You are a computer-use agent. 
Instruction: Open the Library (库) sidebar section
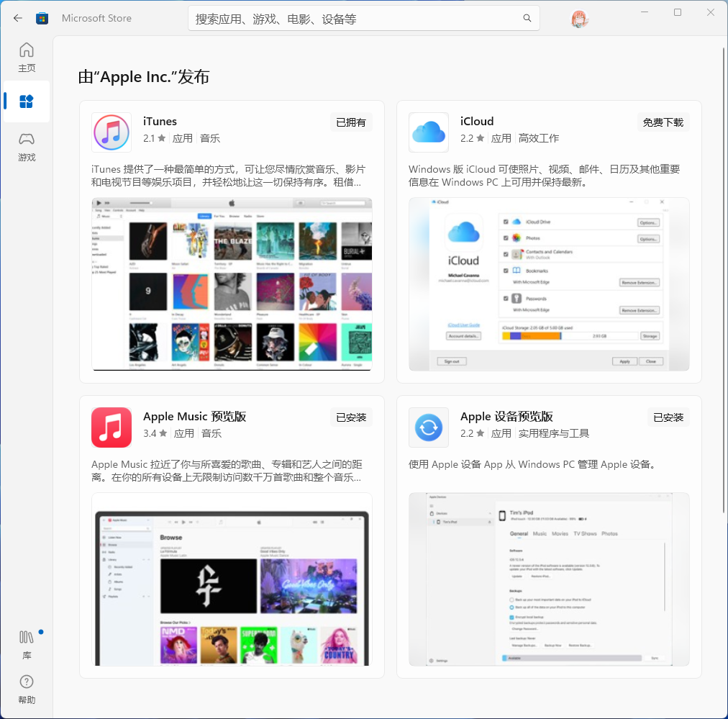coord(27,645)
